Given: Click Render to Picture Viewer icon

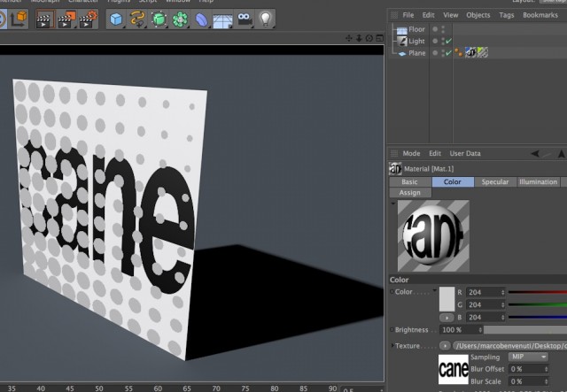Looking at the screenshot, I should [x=66, y=19].
